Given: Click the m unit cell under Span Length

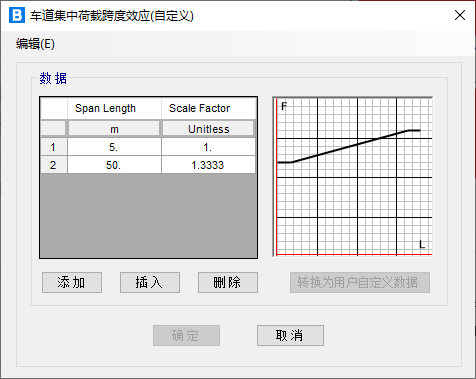Looking at the screenshot, I should tap(114, 129).
